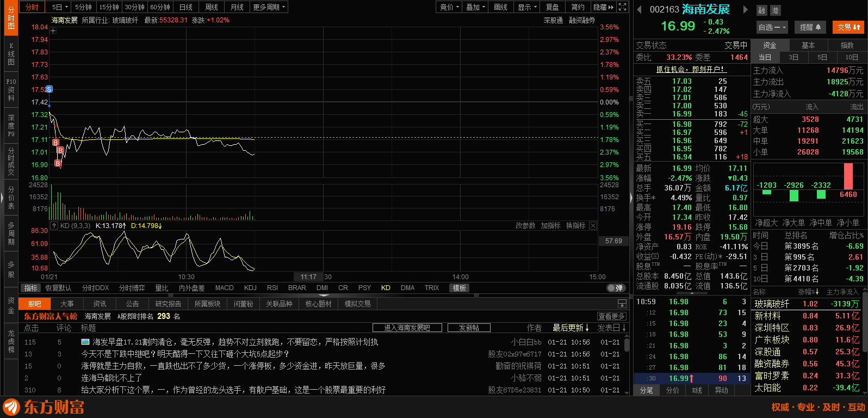This screenshot has width=868, height=418.
Task: Open the 竞价 dropdown
Action: (449, 7)
